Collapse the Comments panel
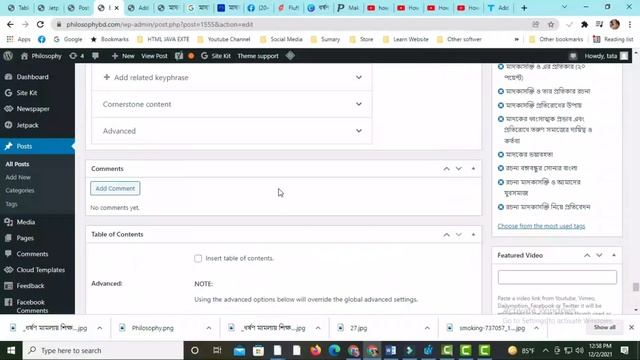The width and height of the screenshot is (640, 360). (473, 169)
